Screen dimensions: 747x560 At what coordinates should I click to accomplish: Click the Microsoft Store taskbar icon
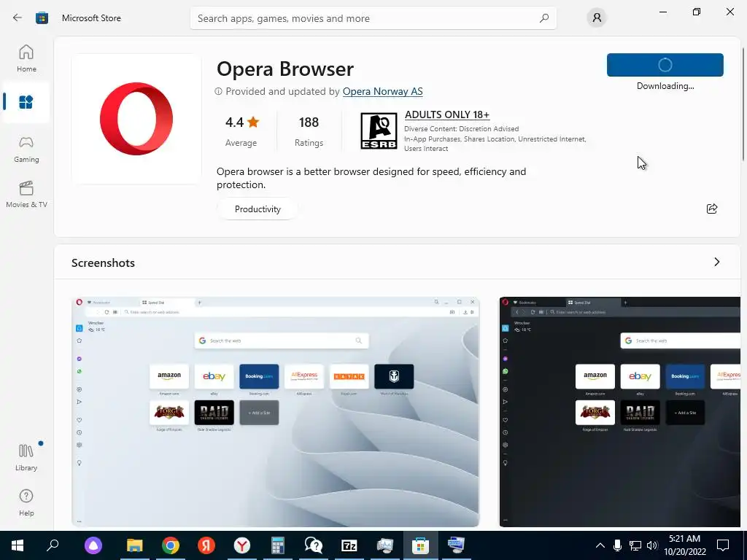click(x=421, y=545)
